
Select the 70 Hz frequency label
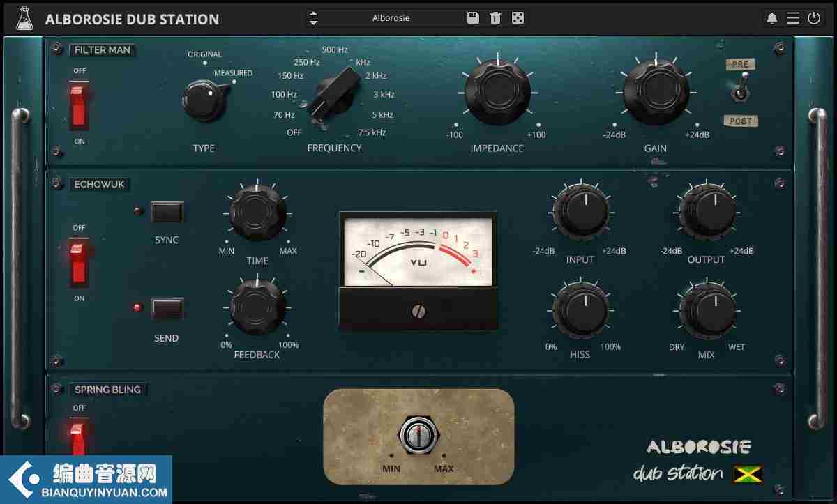[x=284, y=115]
